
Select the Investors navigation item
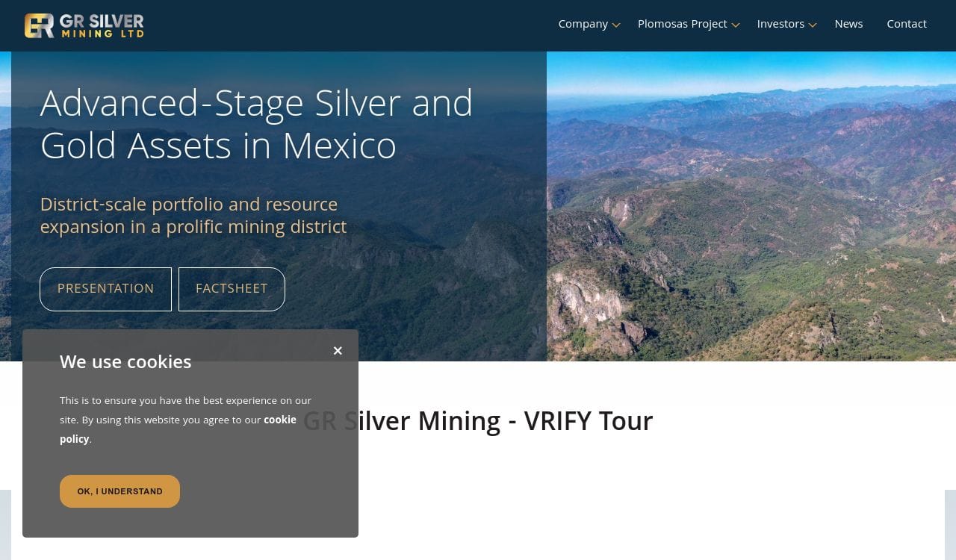(780, 24)
